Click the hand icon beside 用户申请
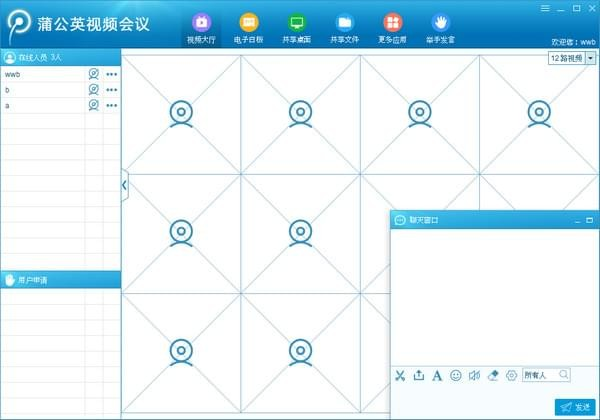Screen dimensions: 600x420 pyautogui.click(x=10, y=280)
